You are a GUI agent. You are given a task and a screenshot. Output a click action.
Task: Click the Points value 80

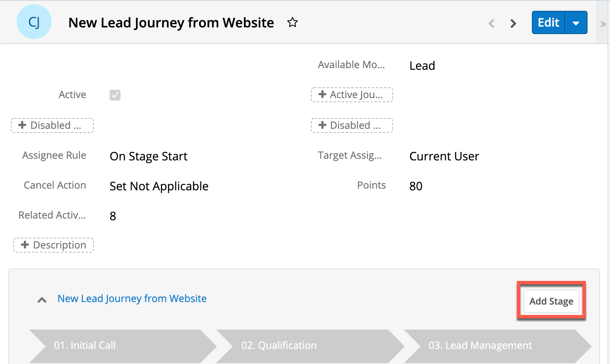point(416,186)
